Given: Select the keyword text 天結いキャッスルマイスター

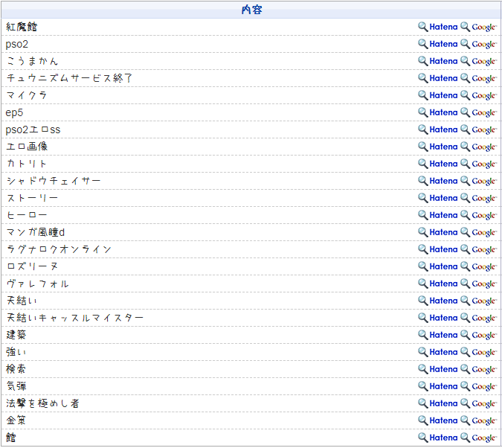Looking at the screenshot, I should [74, 318].
